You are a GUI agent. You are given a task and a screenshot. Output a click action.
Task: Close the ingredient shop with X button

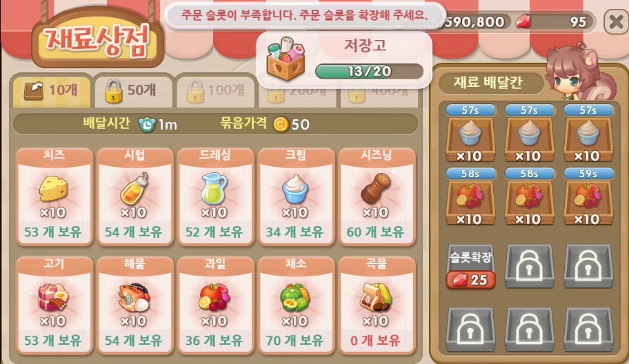616,22
